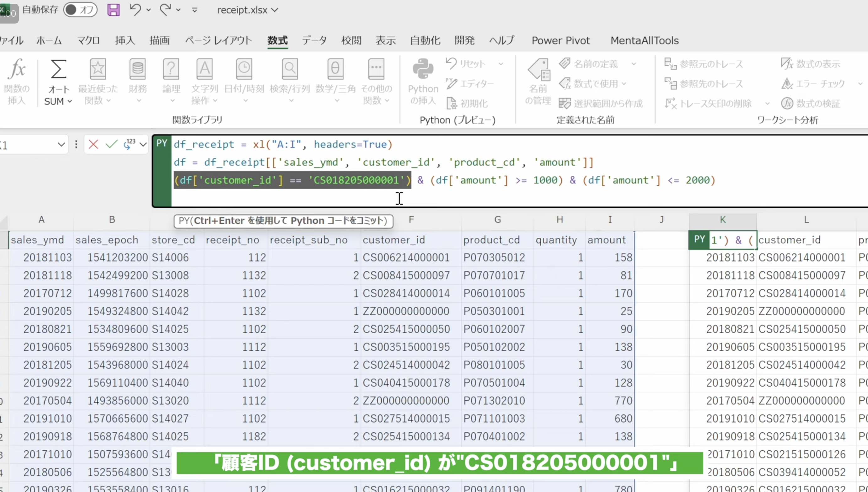Click 名前の定義 button

589,63
